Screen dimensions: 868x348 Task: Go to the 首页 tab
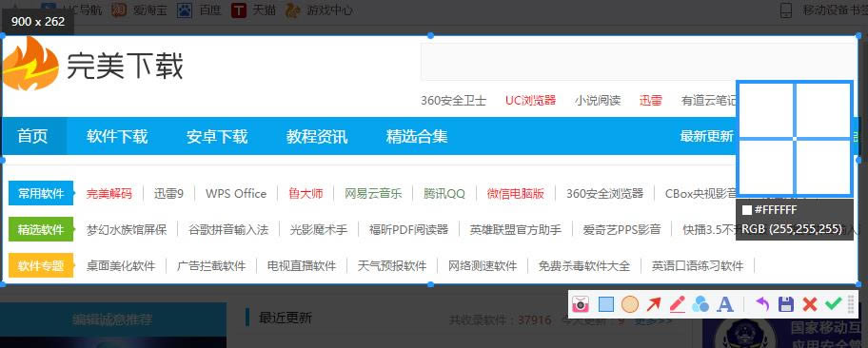pos(33,136)
